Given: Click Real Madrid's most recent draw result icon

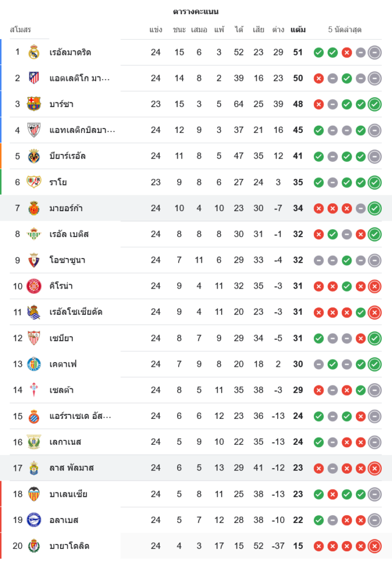Looking at the screenshot, I should [x=374, y=53].
